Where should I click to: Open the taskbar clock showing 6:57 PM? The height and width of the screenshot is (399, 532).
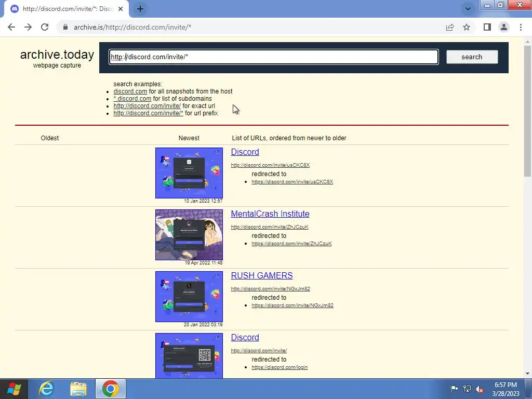(x=506, y=389)
